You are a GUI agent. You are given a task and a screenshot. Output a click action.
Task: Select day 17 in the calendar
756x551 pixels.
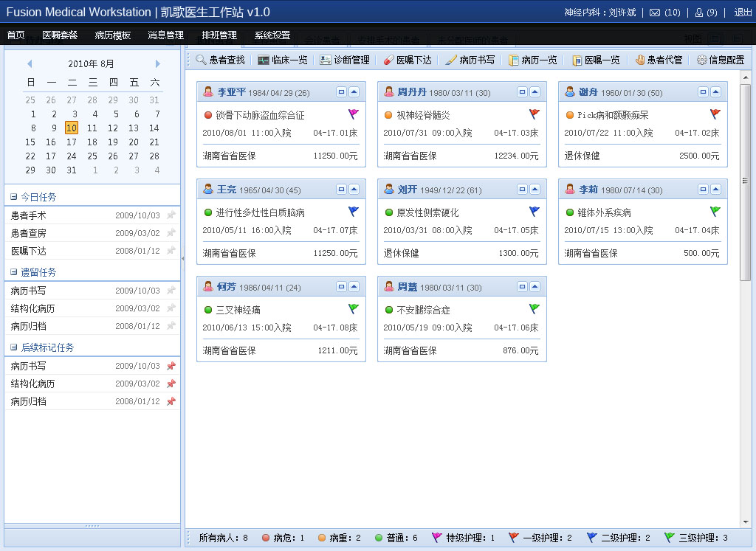pyautogui.click(x=72, y=142)
